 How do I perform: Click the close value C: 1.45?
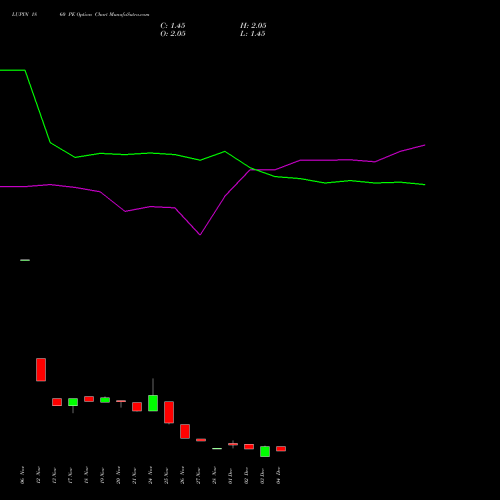[x=173, y=26]
